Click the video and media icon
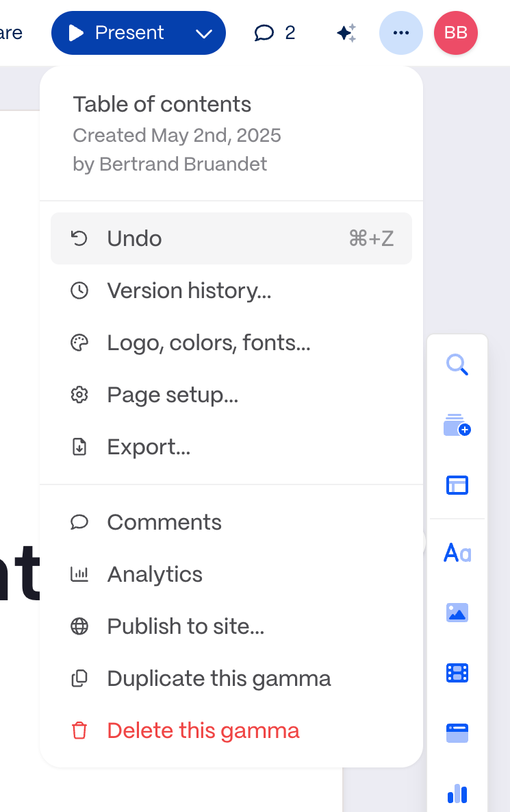 457,673
